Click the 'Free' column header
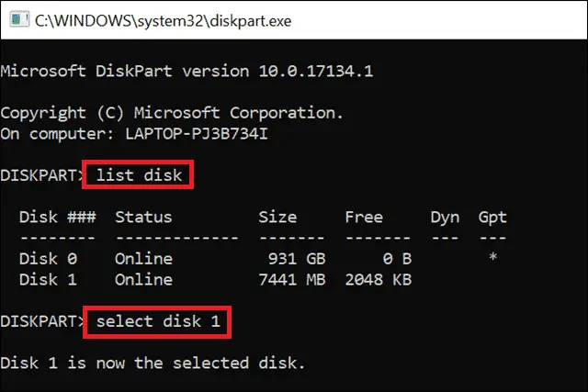Image resolution: width=588 pixels, height=392 pixels. 364,217
